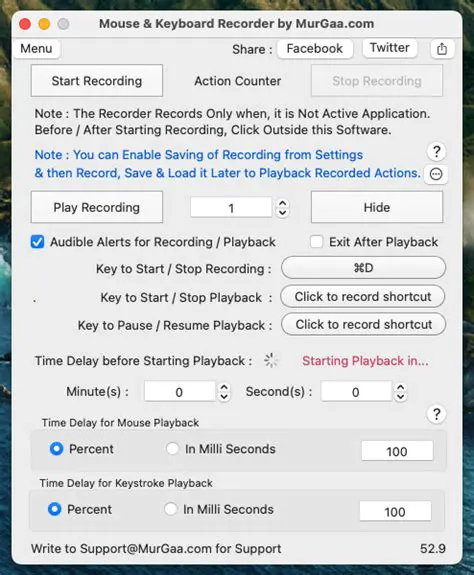The height and width of the screenshot is (575, 474).
Task: Increase Second(s) delay with up arrow
Action: (x=401, y=387)
